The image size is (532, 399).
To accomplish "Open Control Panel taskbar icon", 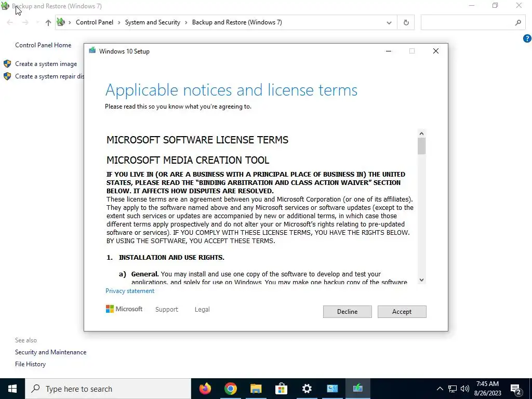I will [x=332, y=389].
